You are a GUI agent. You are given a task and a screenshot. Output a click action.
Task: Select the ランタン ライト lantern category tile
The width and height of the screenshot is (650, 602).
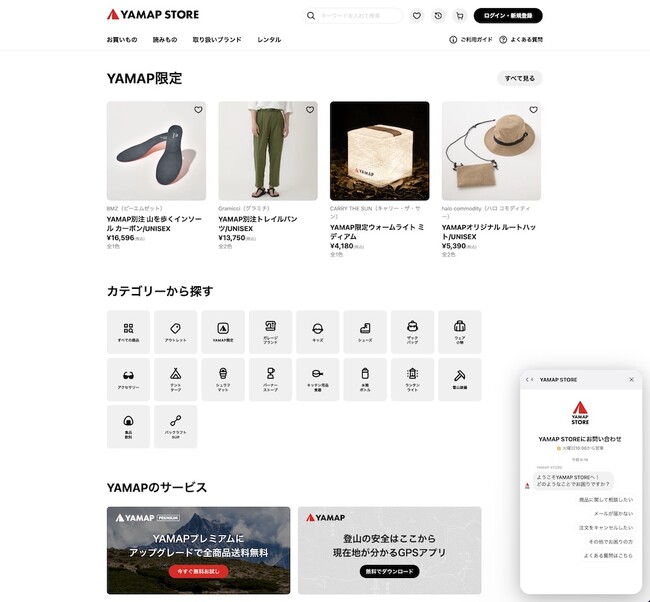412,379
